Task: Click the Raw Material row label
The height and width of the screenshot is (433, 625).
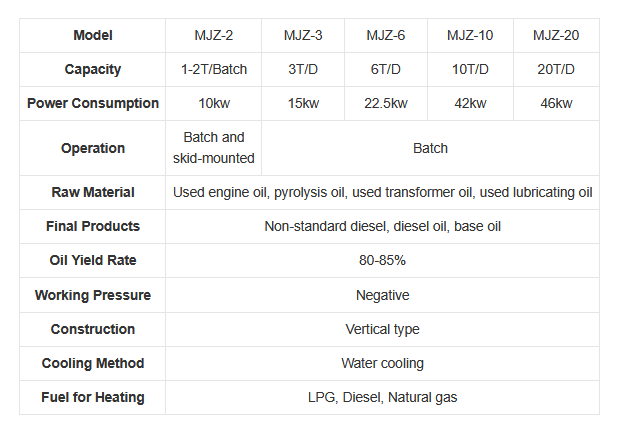Action: (93, 192)
